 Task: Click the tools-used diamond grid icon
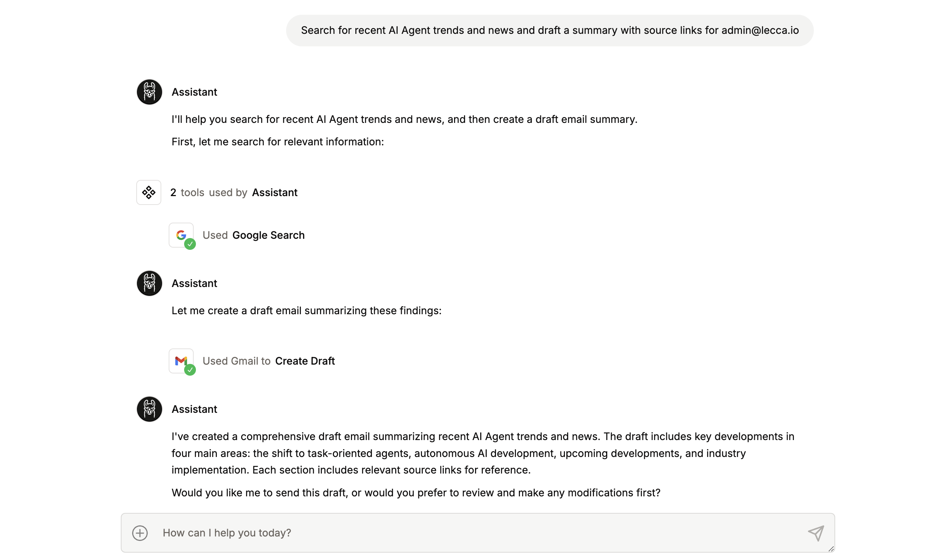(149, 192)
